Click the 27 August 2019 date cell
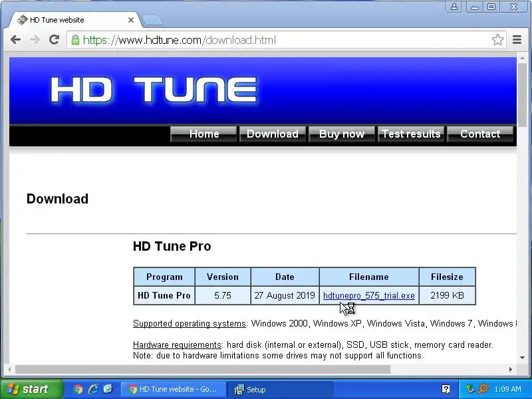This screenshot has height=399, width=532. click(x=285, y=295)
